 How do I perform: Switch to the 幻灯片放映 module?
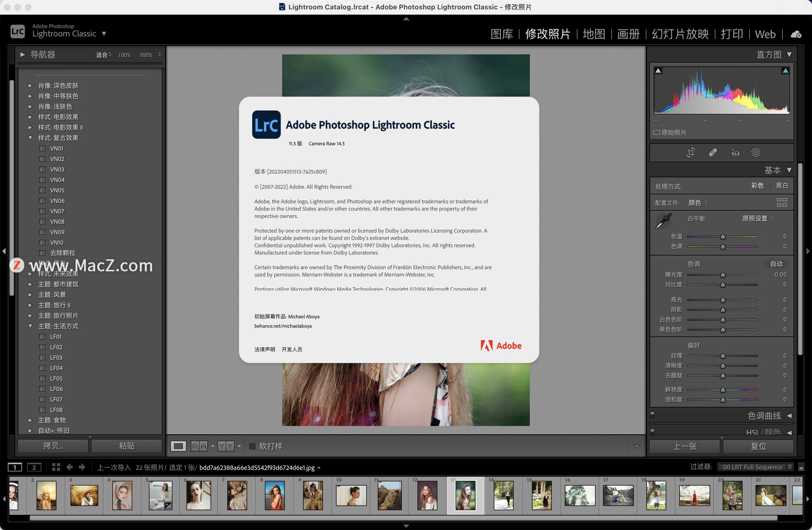[680, 34]
